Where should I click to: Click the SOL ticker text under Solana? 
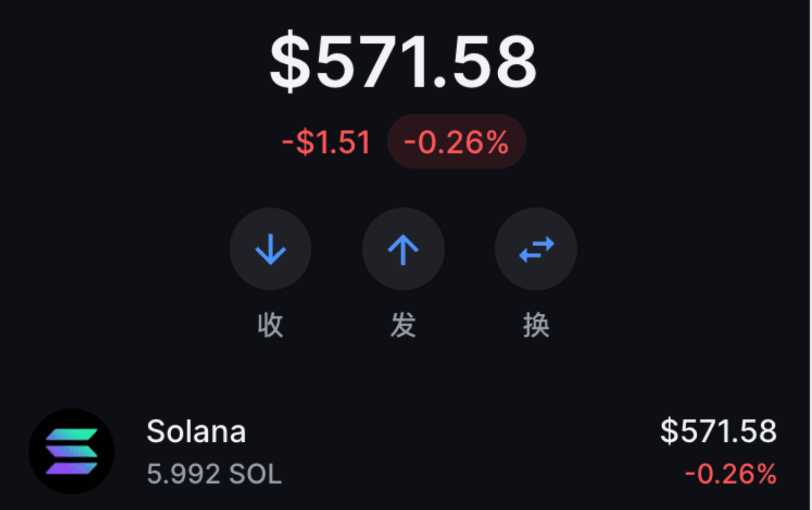click(x=256, y=475)
